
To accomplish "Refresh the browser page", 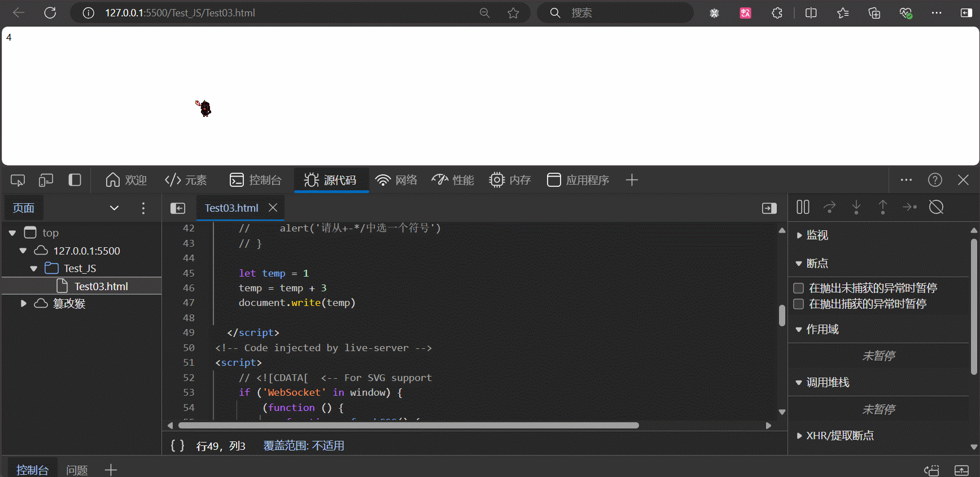I will click(50, 12).
